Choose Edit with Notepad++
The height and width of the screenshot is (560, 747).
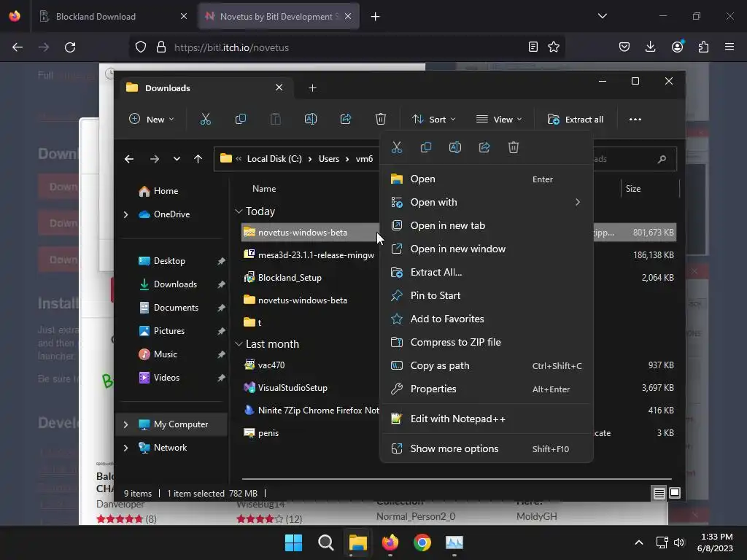(x=486, y=419)
